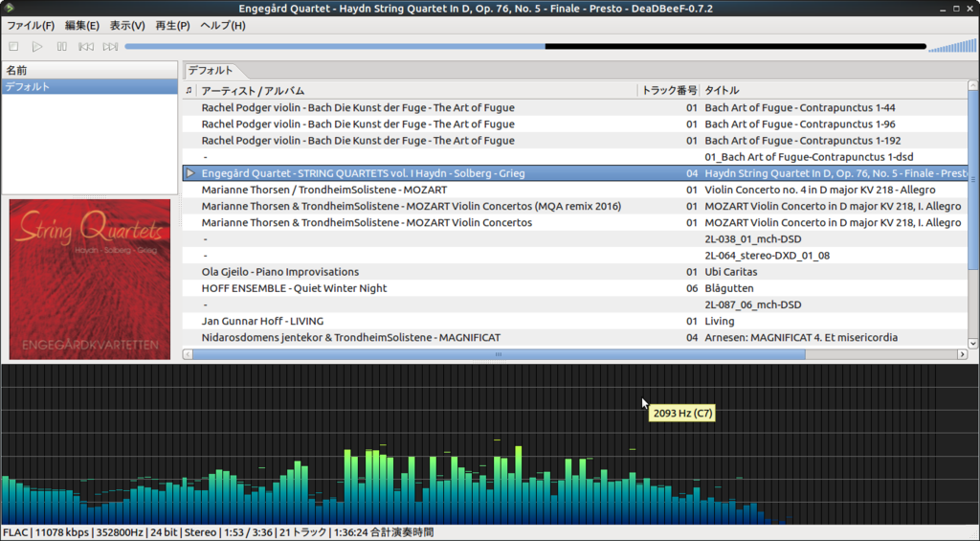The image size is (980, 541).
Task: Select 01_Bach Art of Fugue-Contrapunctus 1-dsd row
Action: (x=575, y=157)
